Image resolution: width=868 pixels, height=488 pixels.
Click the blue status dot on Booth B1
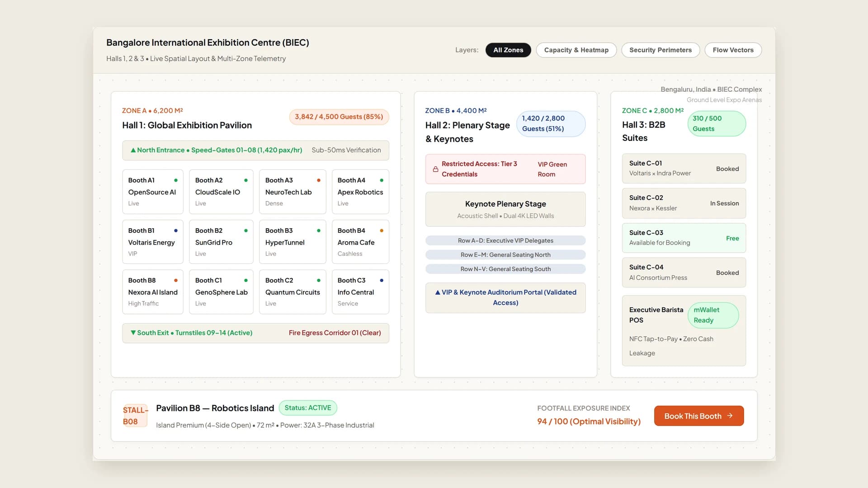(176, 230)
